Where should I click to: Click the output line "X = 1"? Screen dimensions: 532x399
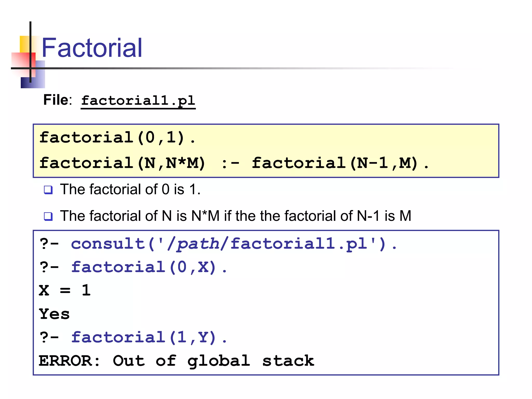pos(65,290)
